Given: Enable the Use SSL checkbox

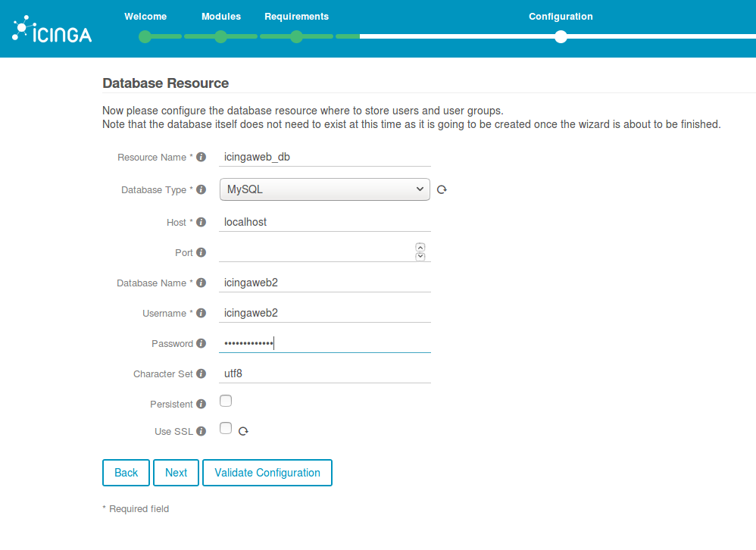Looking at the screenshot, I should (x=226, y=429).
